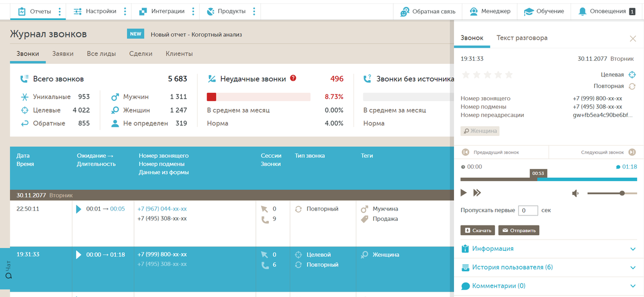The width and height of the screenshot is (644, 297).
Task: Open three-dot options next to Отчеты
Action: (x=59, y=11)
